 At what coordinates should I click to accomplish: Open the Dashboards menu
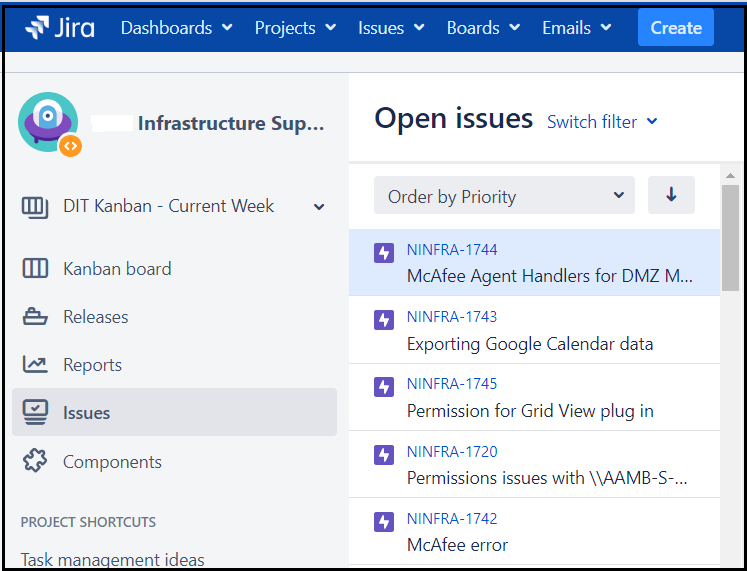[x=176, y=28]
